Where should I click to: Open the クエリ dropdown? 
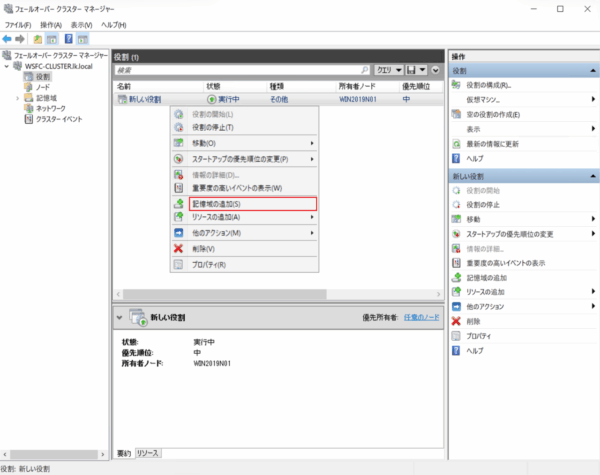pos(388,70)
